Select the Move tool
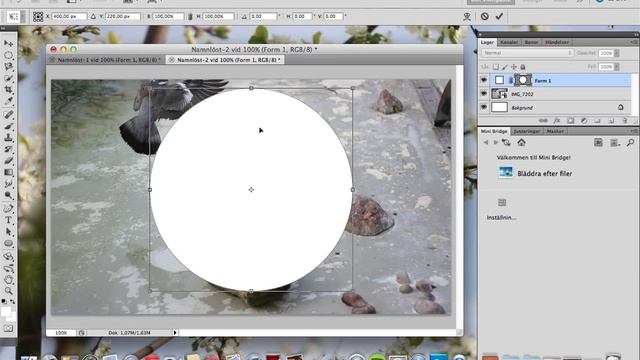Viewport: 640px width, 360px height. pos(8,43)
